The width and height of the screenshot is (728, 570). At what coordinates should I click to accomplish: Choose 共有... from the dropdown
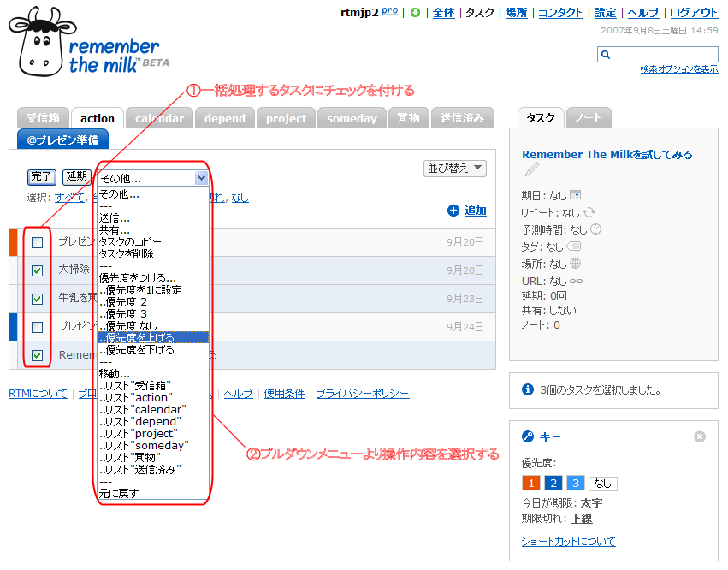pos(153,230)
